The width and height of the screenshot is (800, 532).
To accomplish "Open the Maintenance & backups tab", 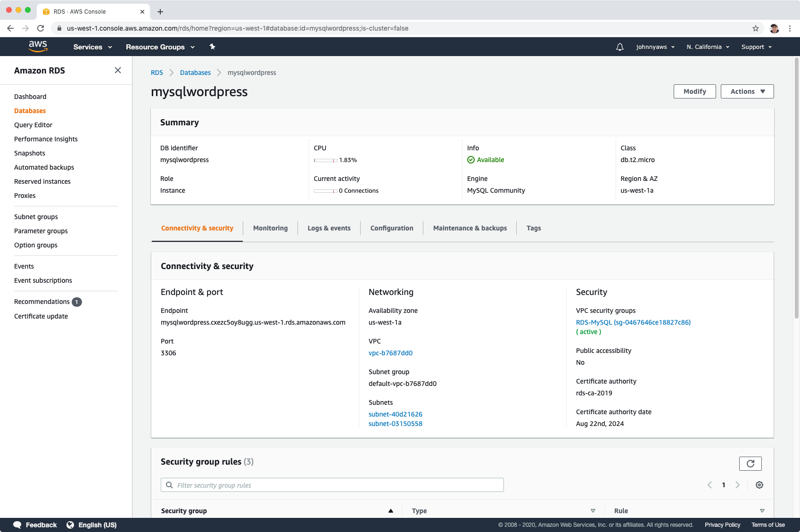I will coord(470,228).
